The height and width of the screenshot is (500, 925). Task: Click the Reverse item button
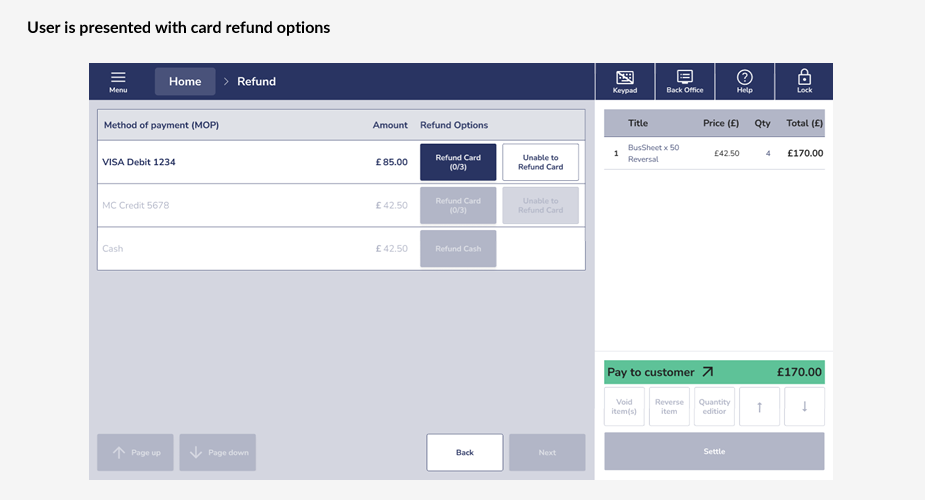(669, 406)
